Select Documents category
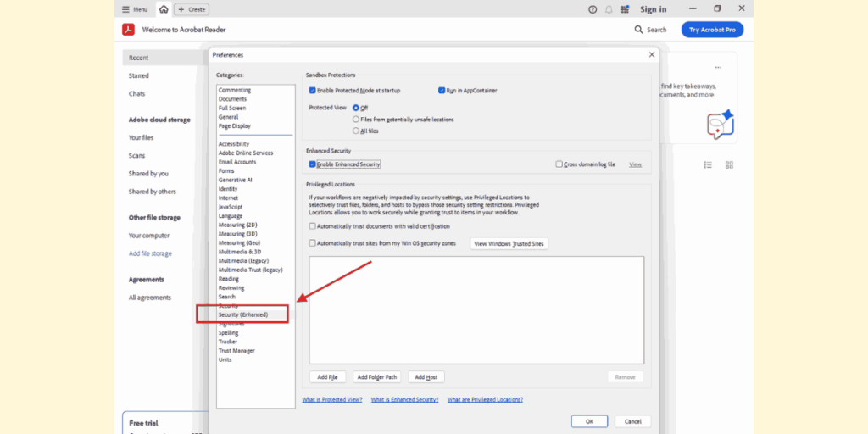 click(232, 99)
